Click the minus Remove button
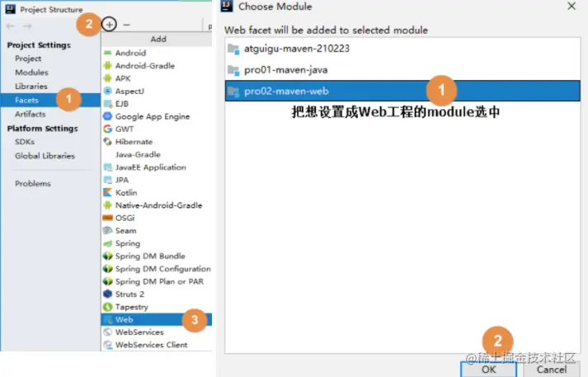This screenshot has width=588, height=377. point(127,25)
